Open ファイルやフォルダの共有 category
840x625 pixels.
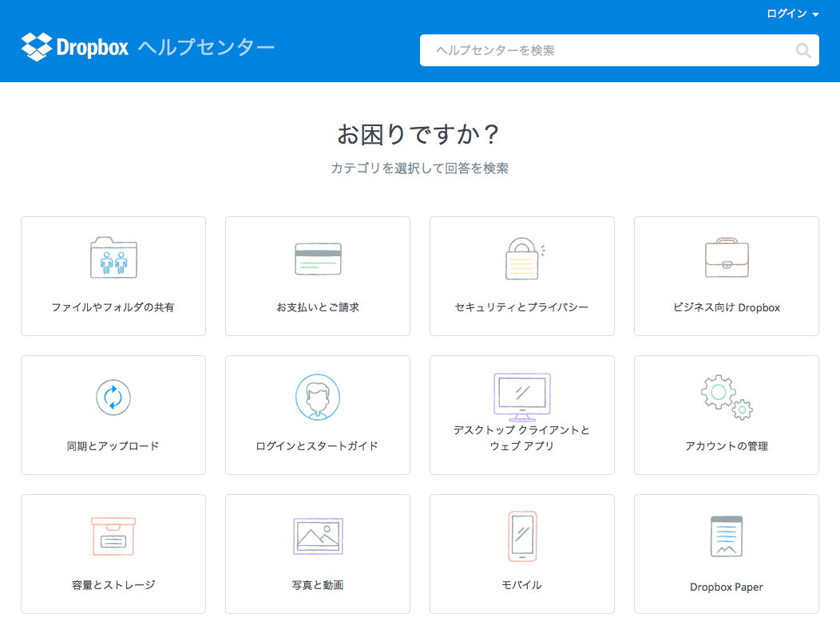[113, 276]
